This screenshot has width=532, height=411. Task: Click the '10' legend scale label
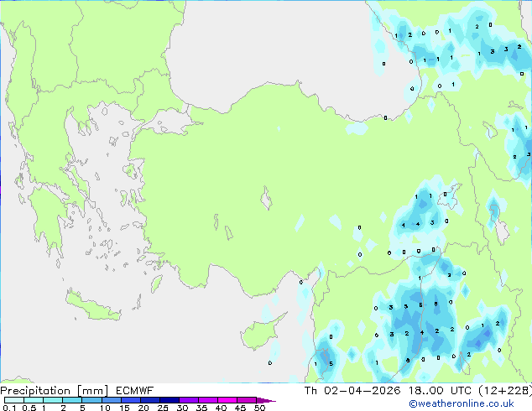(105, 408)
